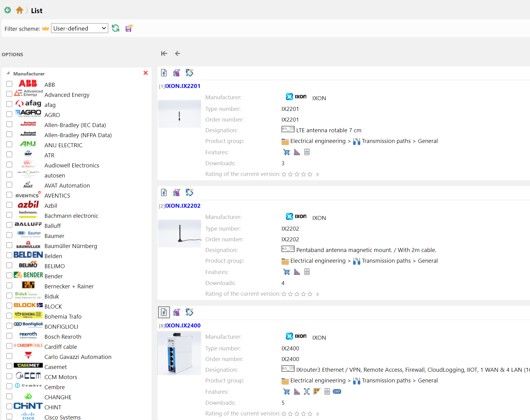The width and height of the screenshot is (530, 420).
Task: Click the green back arrow icon
Action: coord(8,10)
